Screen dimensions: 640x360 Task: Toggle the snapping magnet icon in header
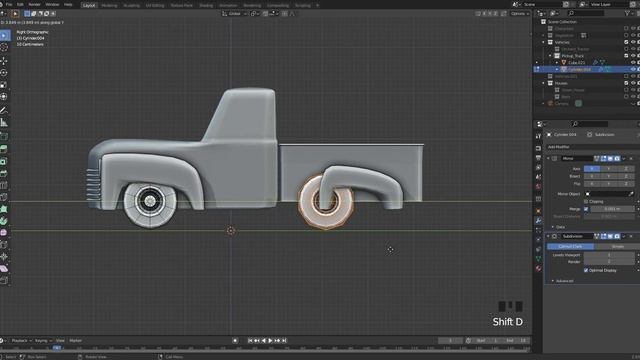tap(266, 13)
